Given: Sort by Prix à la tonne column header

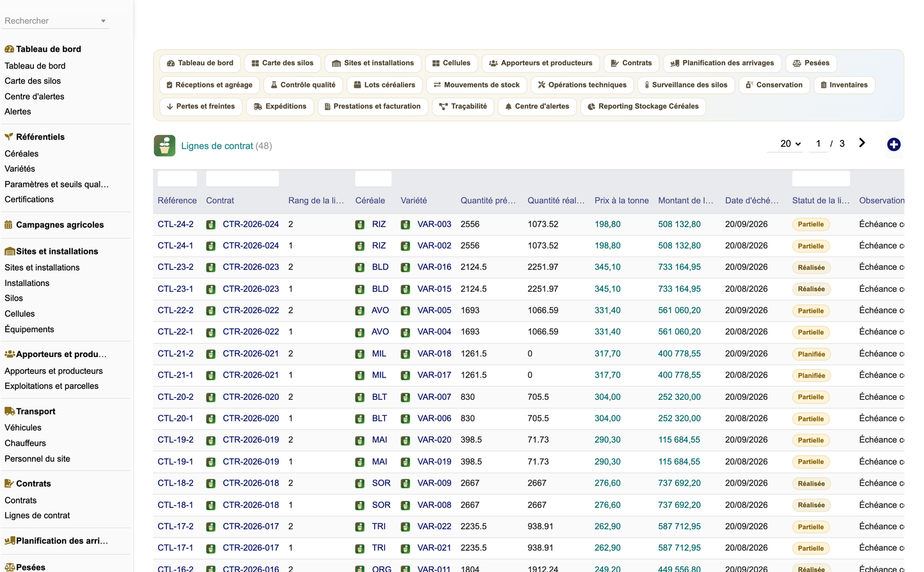Looking at the screenshot, I should pos(622,201).
